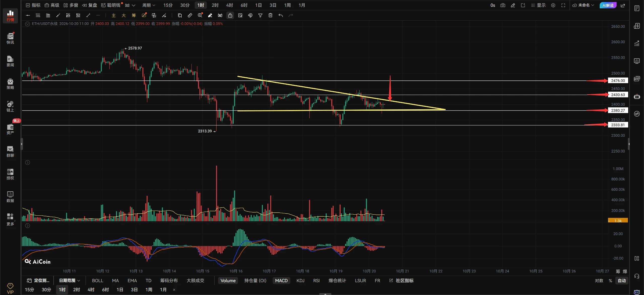Open chart settings hexagon icon
This screenshot has width=644, height=295.
point(553,5)
